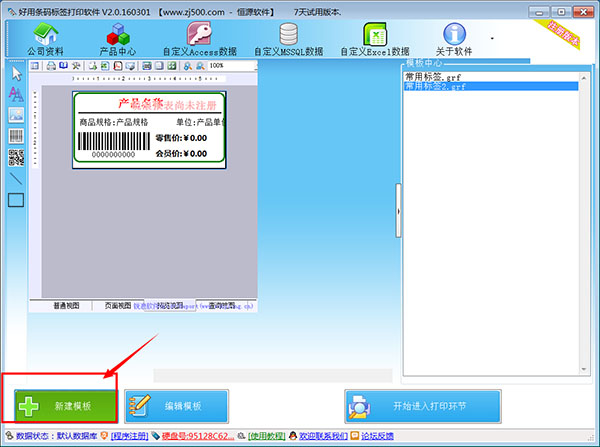Click 零售价:¥0.00 text on label
This screenshot has width=600, height=447.
pos(181,138)
